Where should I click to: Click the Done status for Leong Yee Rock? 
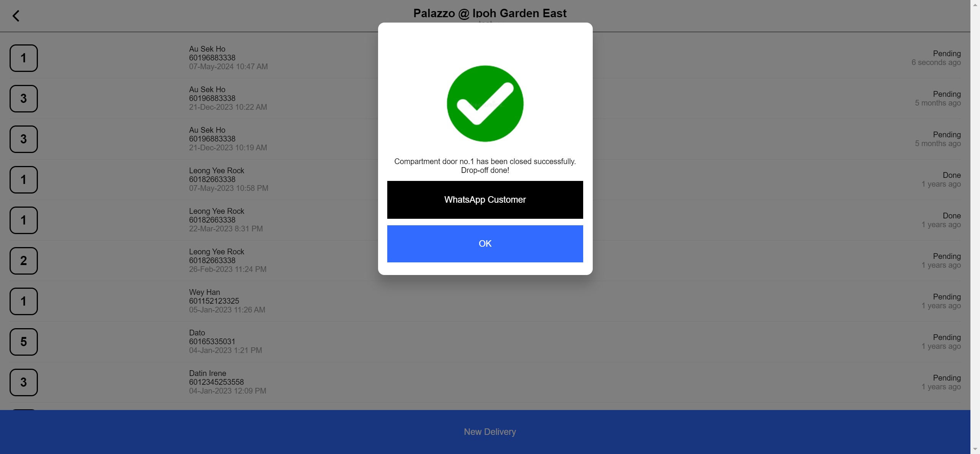click(951, 175)
